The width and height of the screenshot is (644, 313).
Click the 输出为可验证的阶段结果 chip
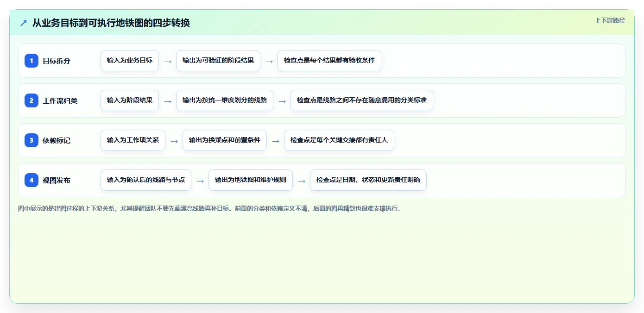(x=218, y=61)
